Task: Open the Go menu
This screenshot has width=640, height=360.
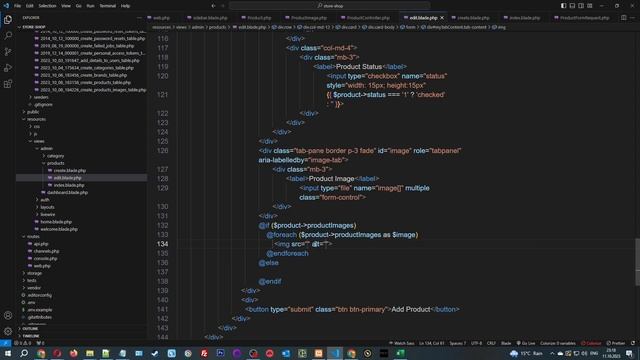Action: pos(78,6)
